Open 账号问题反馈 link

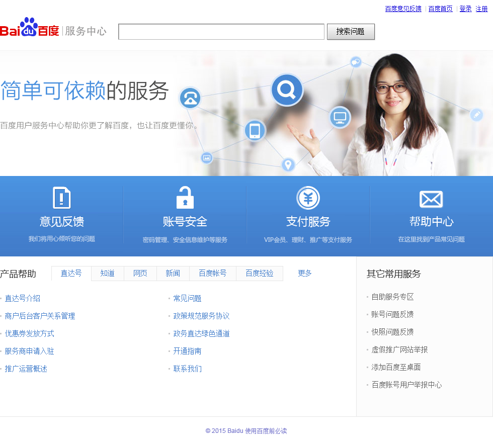tap(393, 314)
